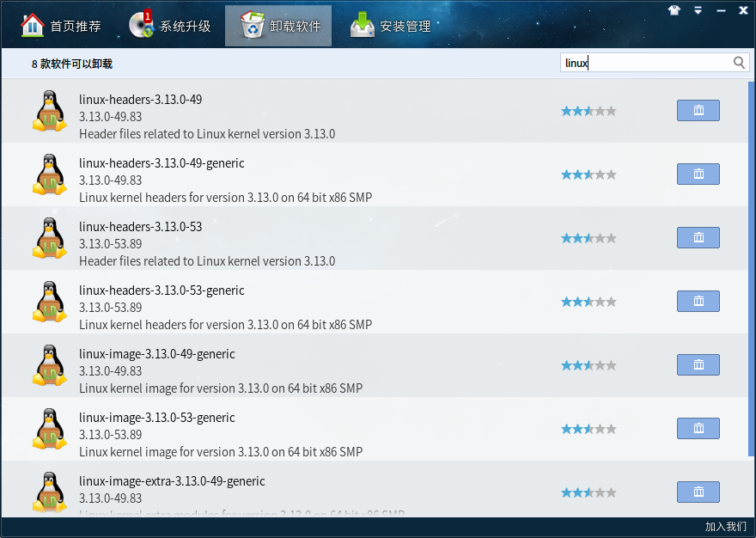Viewport: 756px width, 538px height.
Task: Click star rating of linux-image-3.13.0-49-generic
Action: coord(588,365)
